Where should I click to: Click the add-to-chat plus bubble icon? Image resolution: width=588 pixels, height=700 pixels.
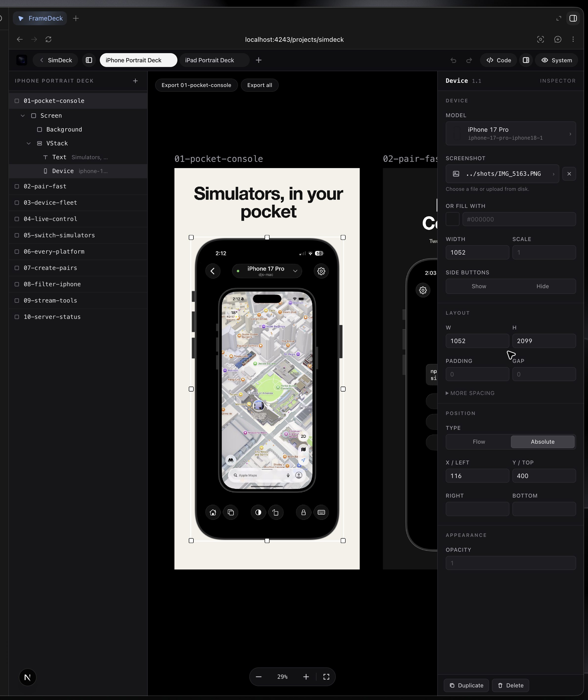[x=558, y=39]
